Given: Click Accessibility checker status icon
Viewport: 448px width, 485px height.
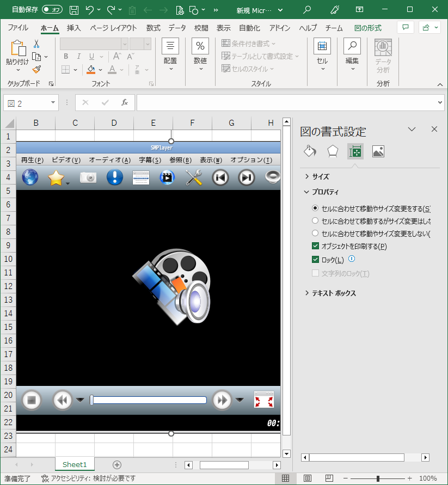Looking at the screenshot, I should [x=45, y=478].
